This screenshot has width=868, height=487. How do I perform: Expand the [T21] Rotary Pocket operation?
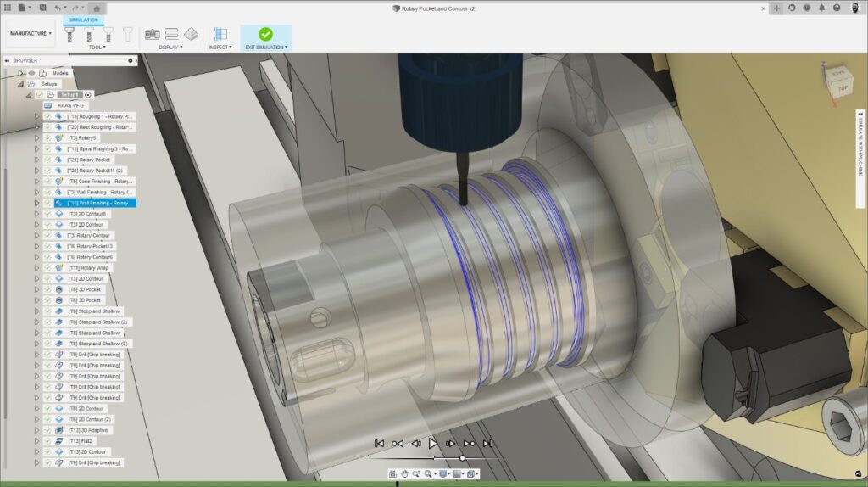(36, 160)
